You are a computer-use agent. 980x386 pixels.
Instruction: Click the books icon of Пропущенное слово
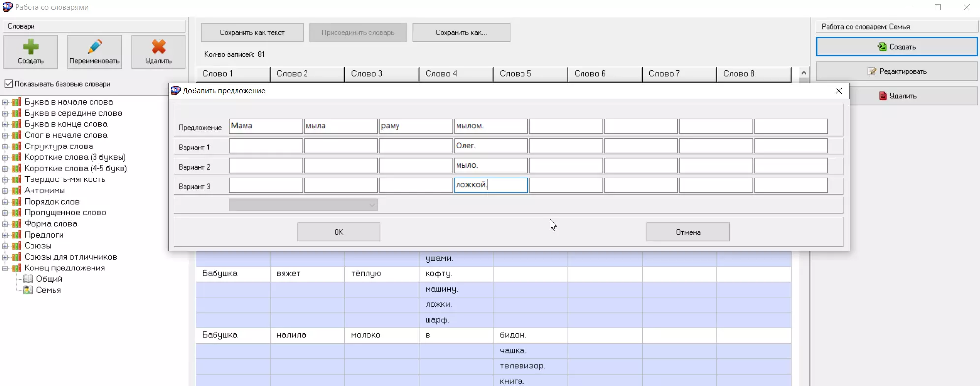tap(17, 213)
